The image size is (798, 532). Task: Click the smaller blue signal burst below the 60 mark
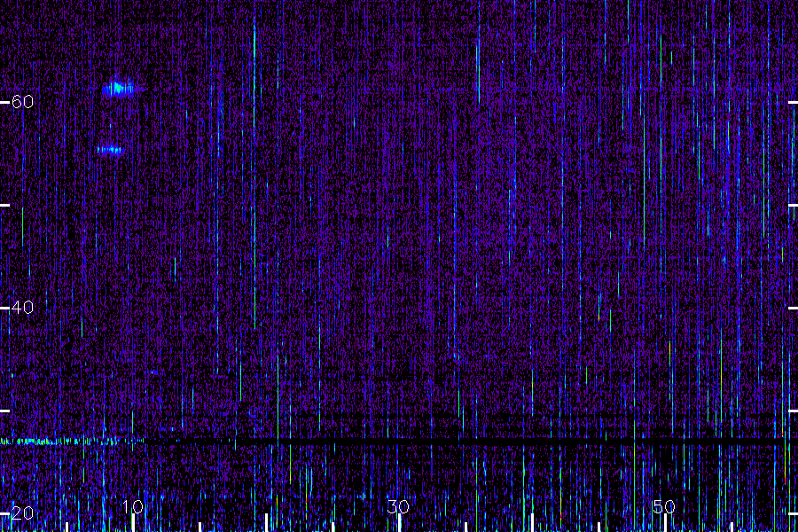(x=111, y=150)
